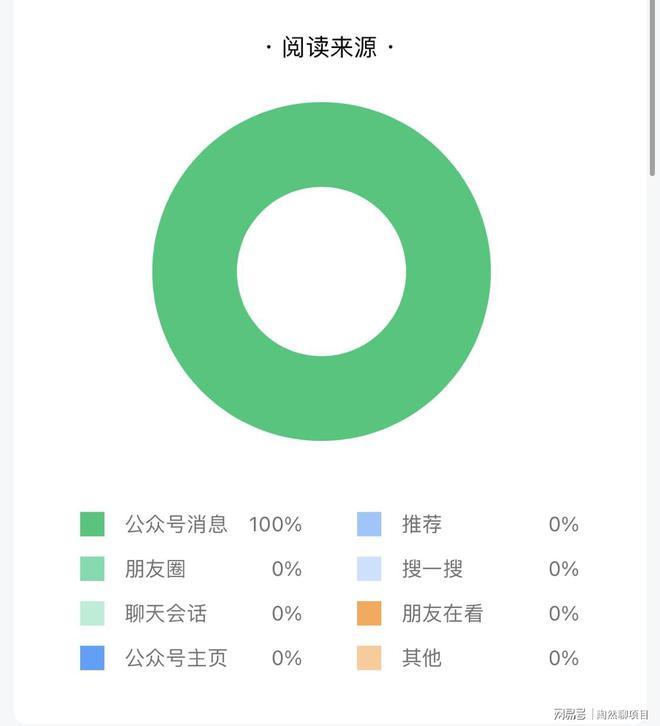Click the 聊天会话 pale green swatch
The image size is (660, 726).
[x=92, y=613]
